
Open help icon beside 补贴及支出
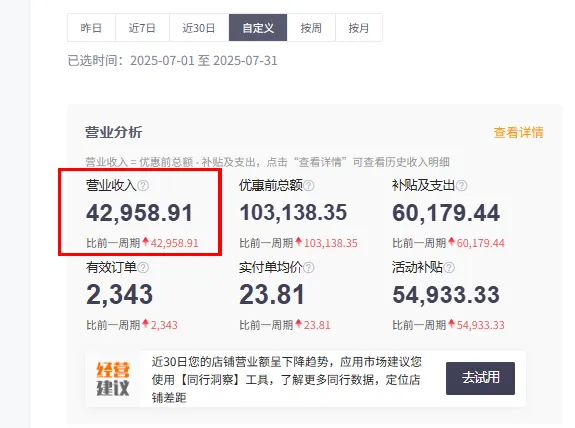click(x=461, y=186)
